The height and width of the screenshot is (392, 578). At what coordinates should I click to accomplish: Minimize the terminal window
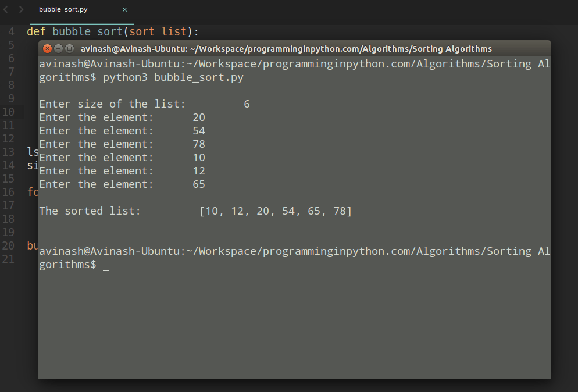58,49
